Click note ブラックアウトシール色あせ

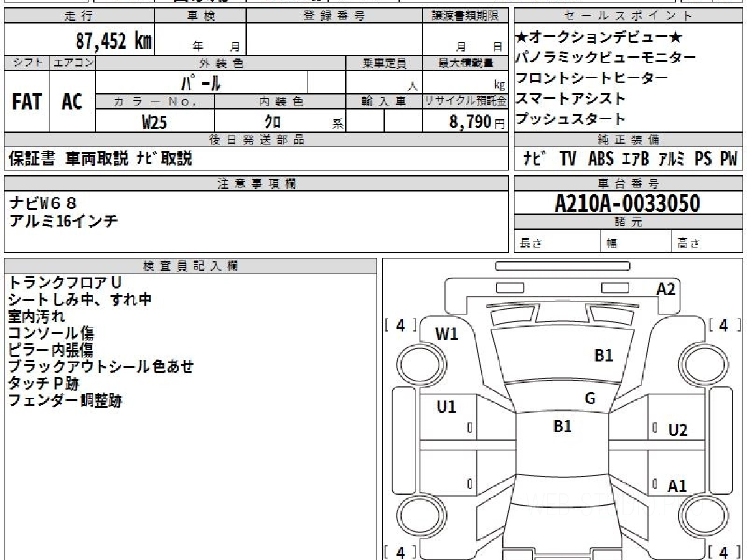101,367
